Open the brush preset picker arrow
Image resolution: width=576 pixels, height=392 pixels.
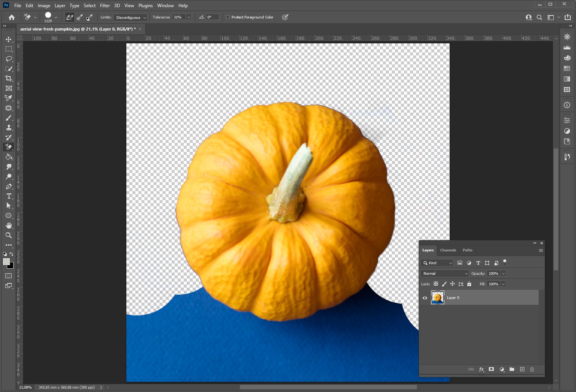56,17
